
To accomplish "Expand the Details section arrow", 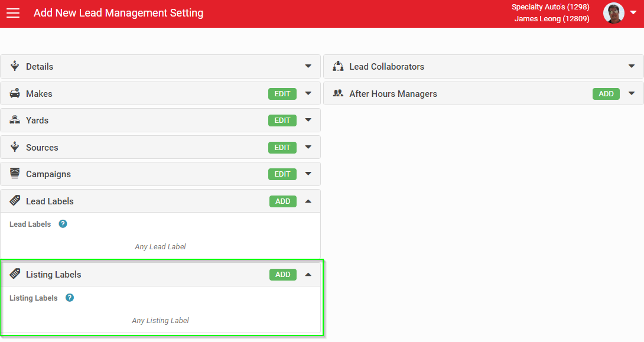I will click(x=308, y=66).
